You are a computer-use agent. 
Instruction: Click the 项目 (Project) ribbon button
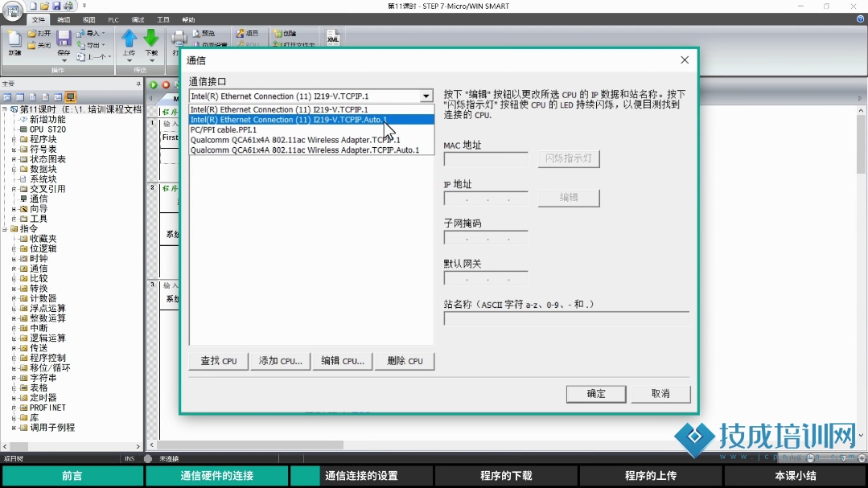click(248, 34)
